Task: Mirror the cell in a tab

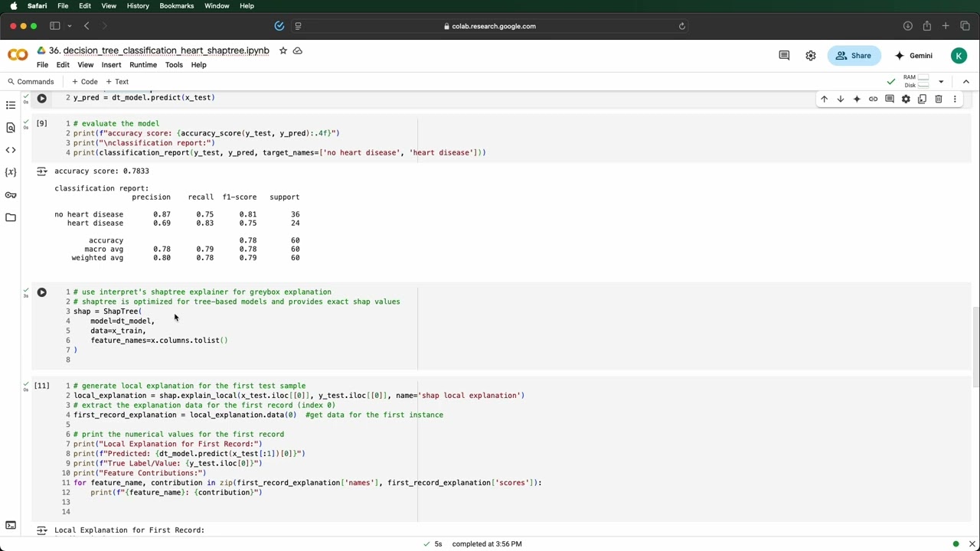Action: point(922,99)
